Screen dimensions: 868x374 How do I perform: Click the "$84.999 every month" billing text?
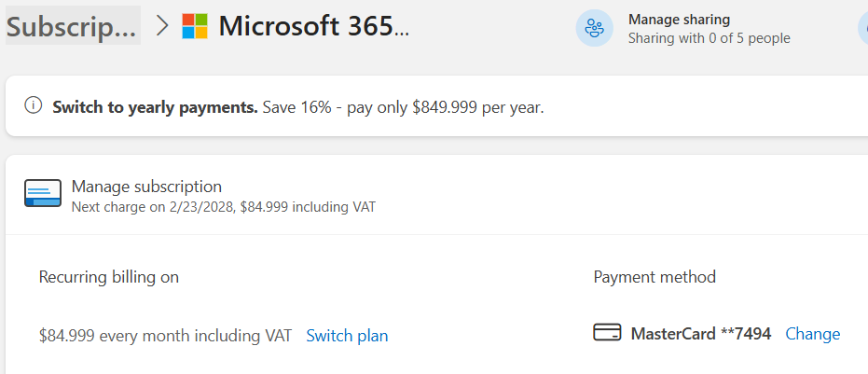click(x=165, y=335)
